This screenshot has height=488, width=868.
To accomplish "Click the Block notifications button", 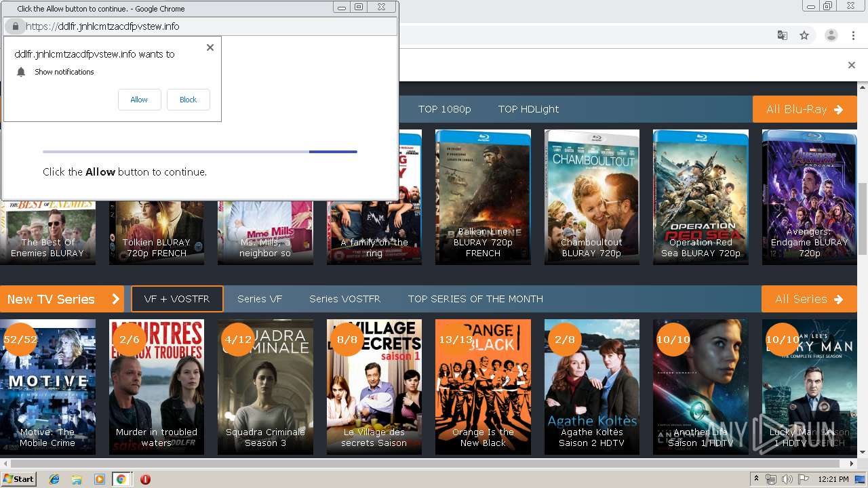I will tap(188, 100).
